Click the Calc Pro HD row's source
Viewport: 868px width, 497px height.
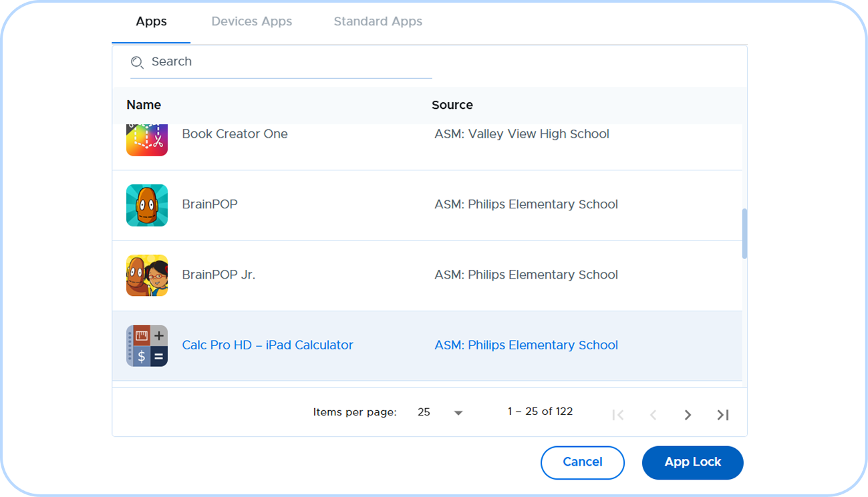(526, 345)
